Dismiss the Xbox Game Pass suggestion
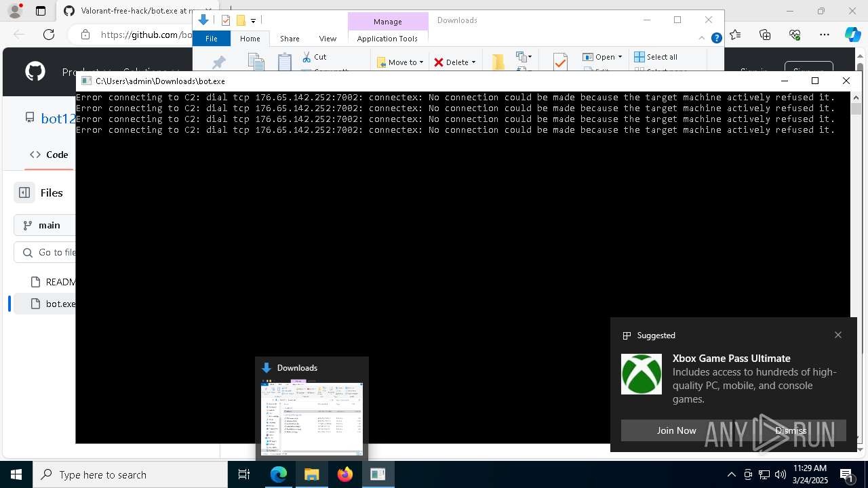The height and width of the screenshot is (488, 868). tap(791, 430)
